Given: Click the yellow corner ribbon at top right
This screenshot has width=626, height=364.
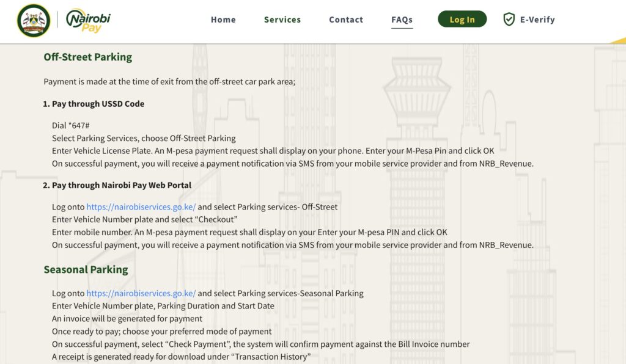Looking at the screenshot, I should click(617, 41).
